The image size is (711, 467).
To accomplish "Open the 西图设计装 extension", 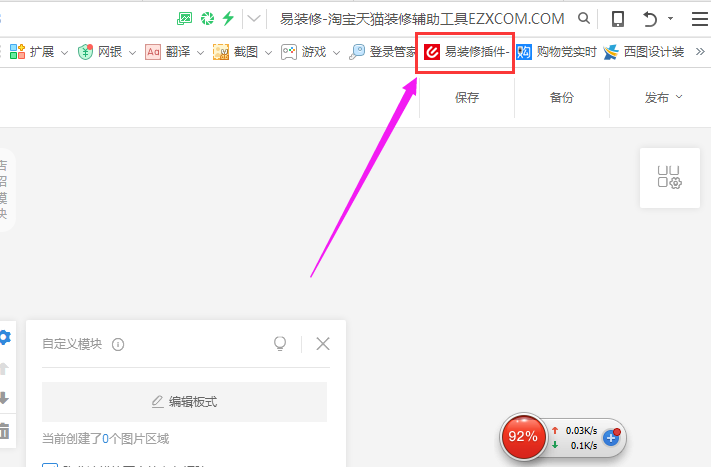I will click(644, 52).
